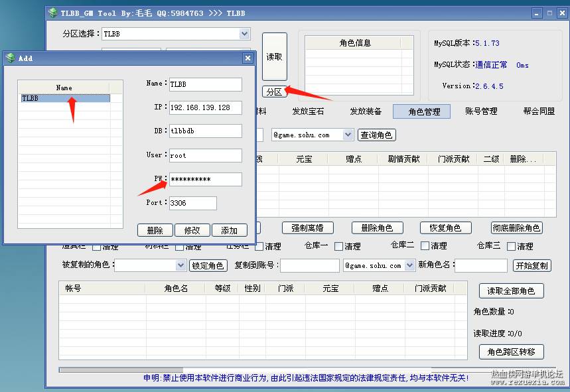
Task: Click the 复制到账号 input field
Action: click(310, 265)
